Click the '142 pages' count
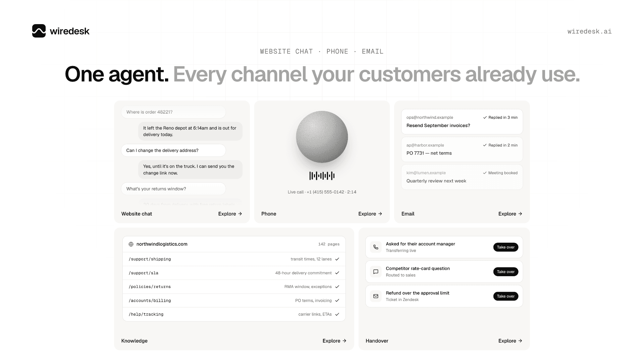Screen dimensions: 644x362 pyautogui.click(x=329, y=244)
